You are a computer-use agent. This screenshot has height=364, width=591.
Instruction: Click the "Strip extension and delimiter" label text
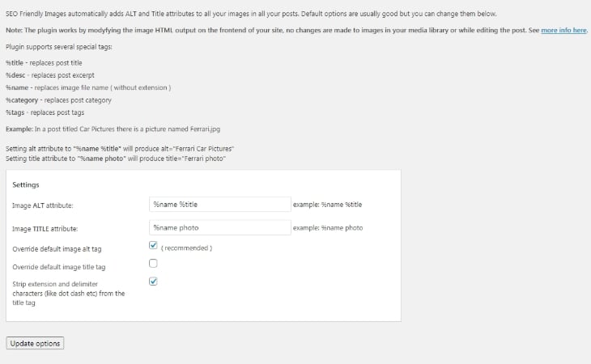point(69,294)
